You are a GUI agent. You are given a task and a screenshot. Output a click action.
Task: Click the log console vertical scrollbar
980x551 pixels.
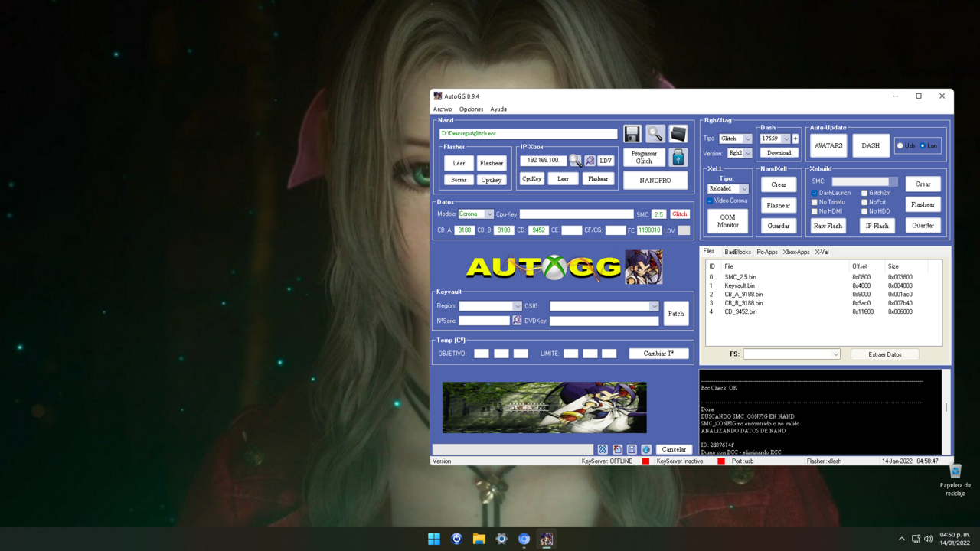point(946,412)
